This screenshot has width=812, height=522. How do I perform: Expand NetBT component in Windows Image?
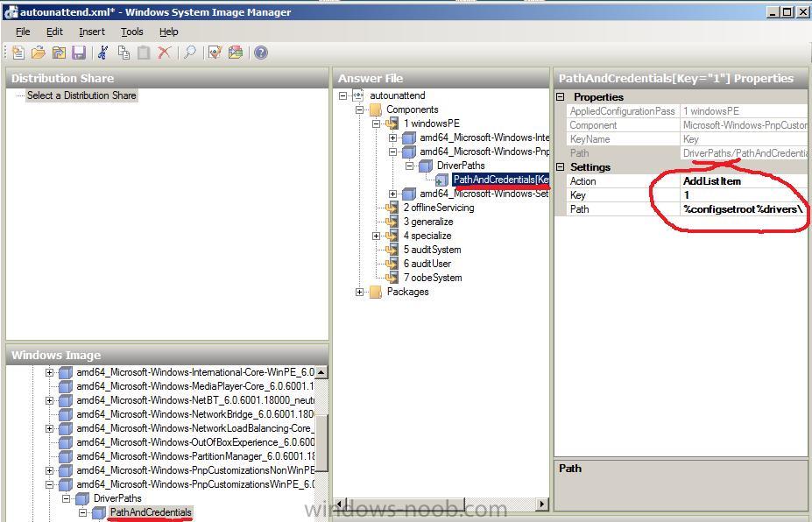pos(49,400)
